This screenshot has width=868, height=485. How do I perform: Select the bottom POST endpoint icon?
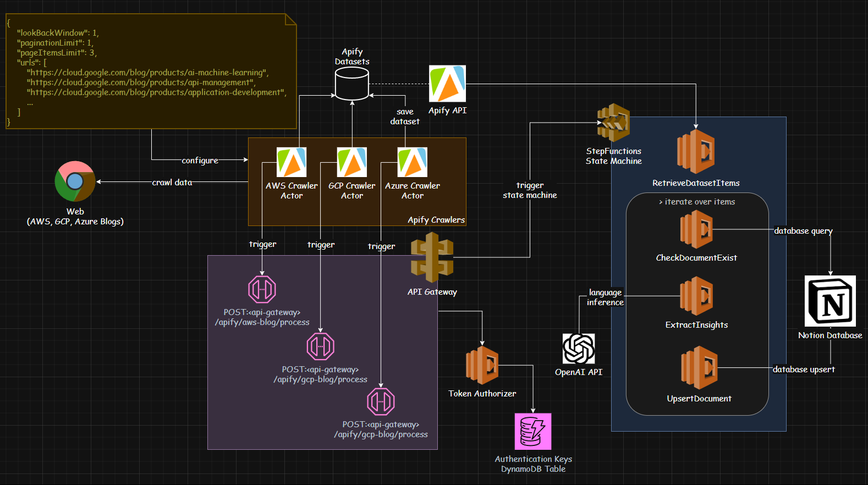pyautogui.click(x=381, y=401)
